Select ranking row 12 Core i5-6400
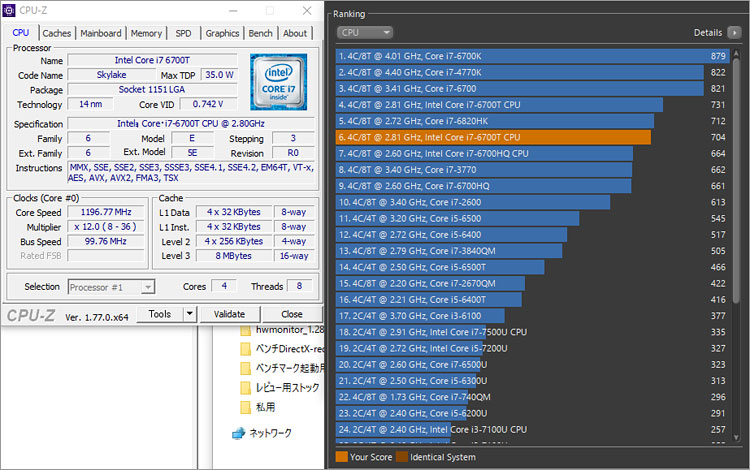Viewport: 750px width, 470px height. [532, 235]
